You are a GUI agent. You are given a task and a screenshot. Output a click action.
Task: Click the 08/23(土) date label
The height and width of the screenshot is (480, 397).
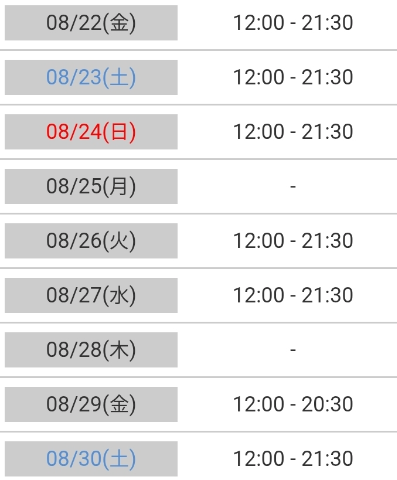[91, 77]
